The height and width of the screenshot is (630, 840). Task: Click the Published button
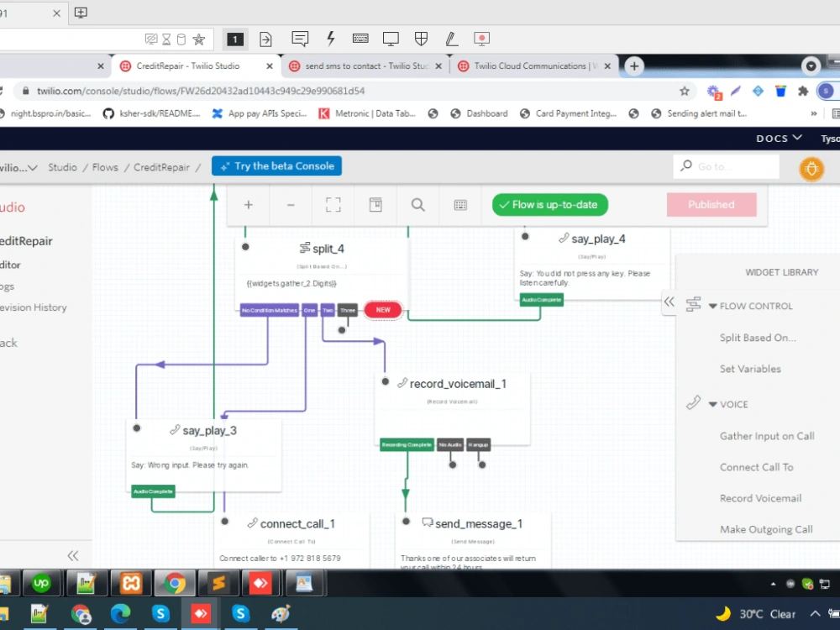click(711, 205)
